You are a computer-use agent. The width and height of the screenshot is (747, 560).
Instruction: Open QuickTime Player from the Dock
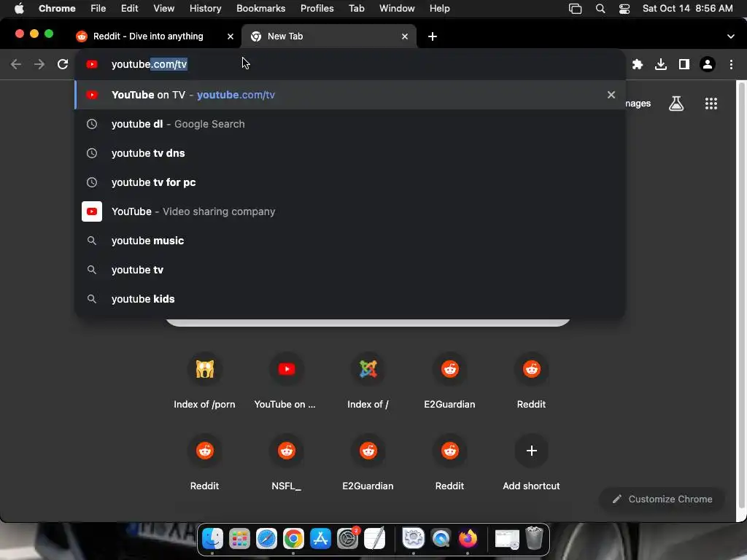[x=441, y=539]
